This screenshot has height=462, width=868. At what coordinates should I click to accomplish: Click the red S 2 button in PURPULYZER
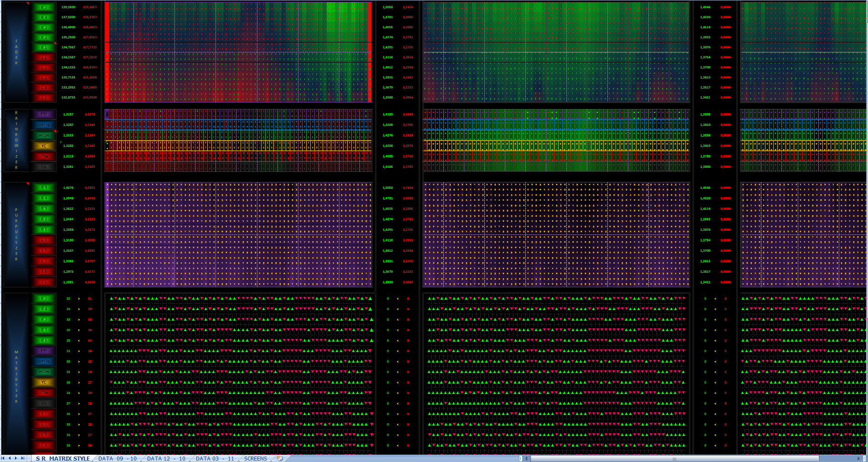44,251
